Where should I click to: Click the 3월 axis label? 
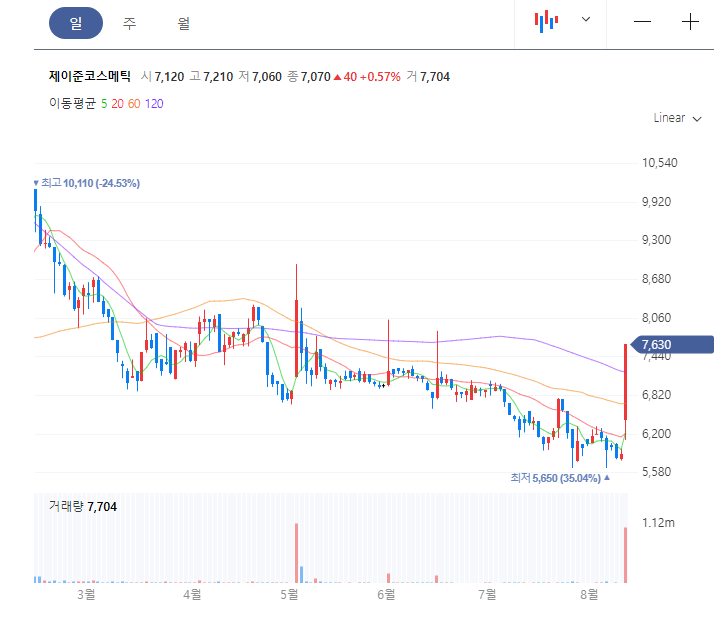point(87,594)
